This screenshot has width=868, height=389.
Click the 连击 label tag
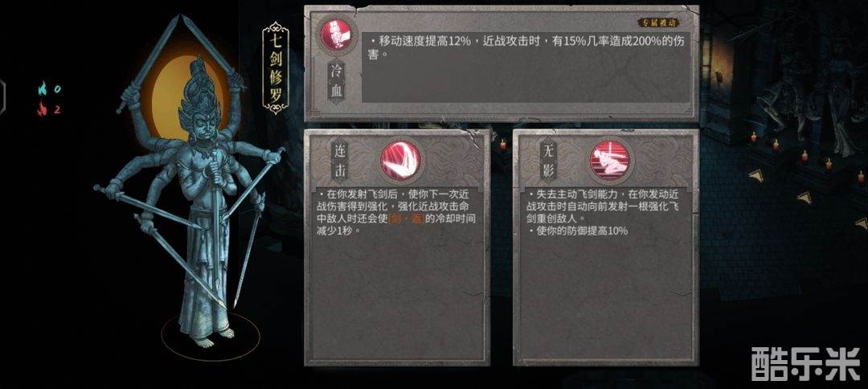pos(338,161)
